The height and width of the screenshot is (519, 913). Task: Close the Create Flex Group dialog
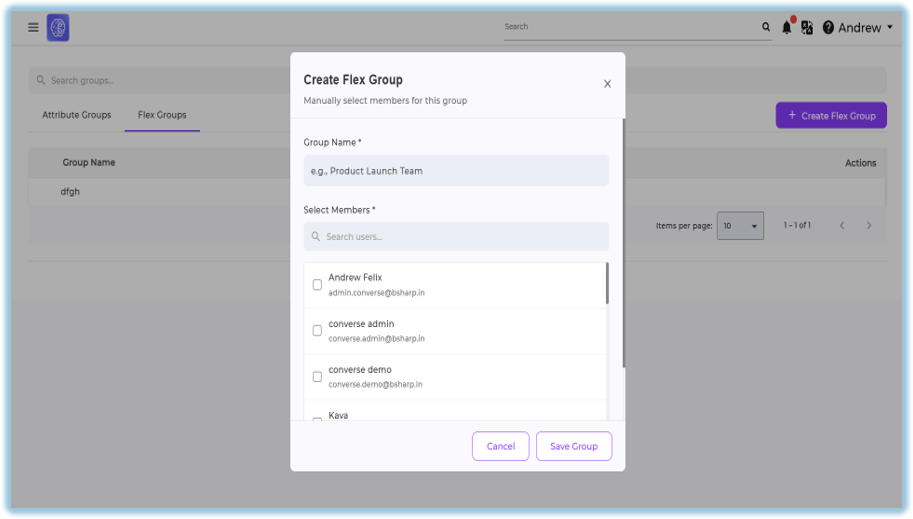click(x=607, y=84)
